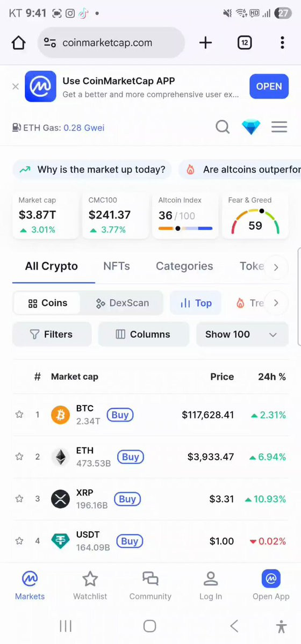Open the browser tab switcher
The image size is (301, 644).
pyautogui.click(x=245, y=43)
